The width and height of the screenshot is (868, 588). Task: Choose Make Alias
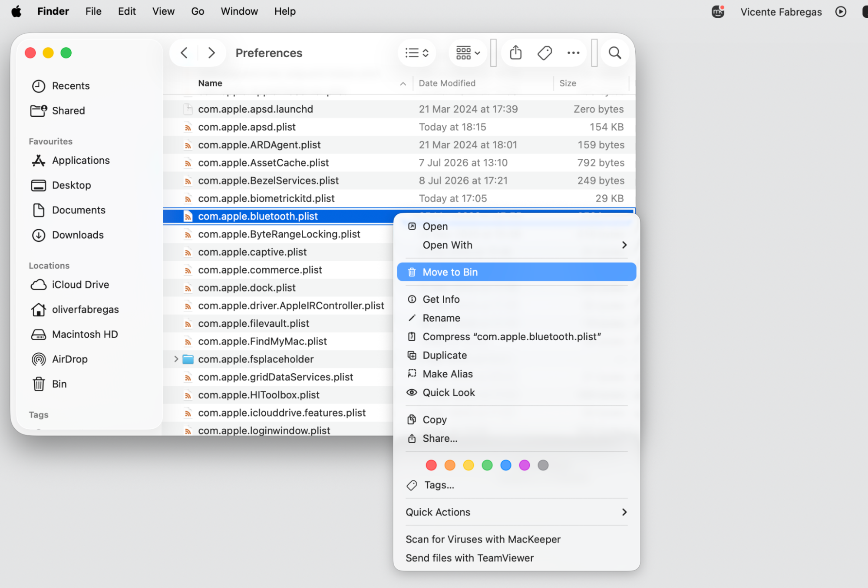tap(517, 374)
